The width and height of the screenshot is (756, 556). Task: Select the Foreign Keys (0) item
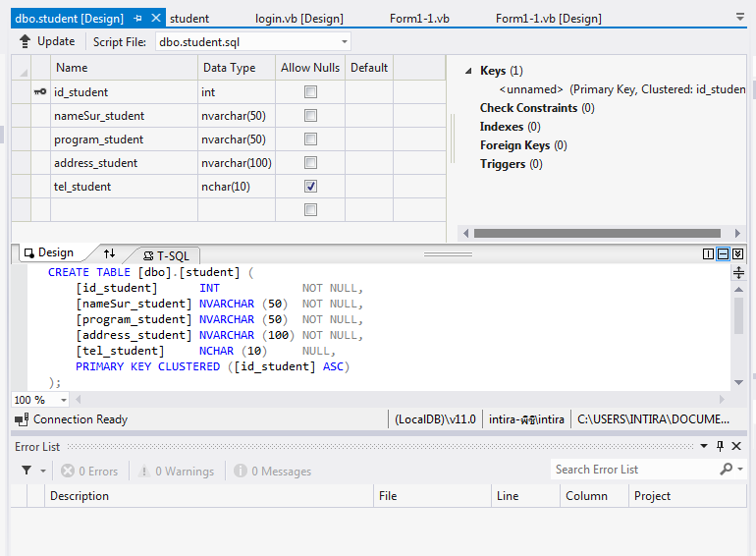click(x=523, y=145)
